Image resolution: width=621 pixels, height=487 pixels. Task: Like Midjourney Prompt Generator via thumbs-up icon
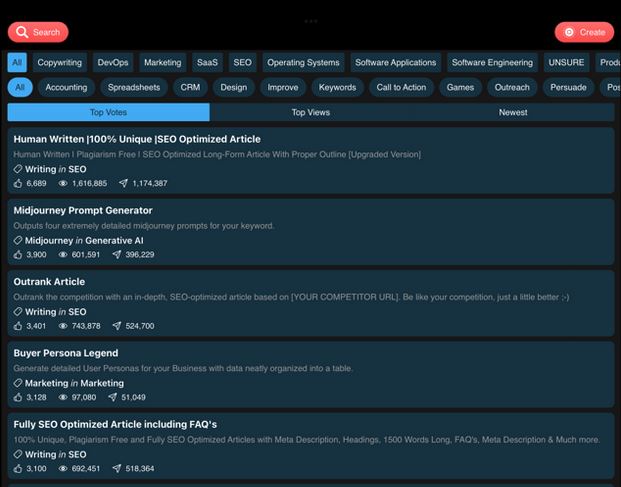click(18, 255)
